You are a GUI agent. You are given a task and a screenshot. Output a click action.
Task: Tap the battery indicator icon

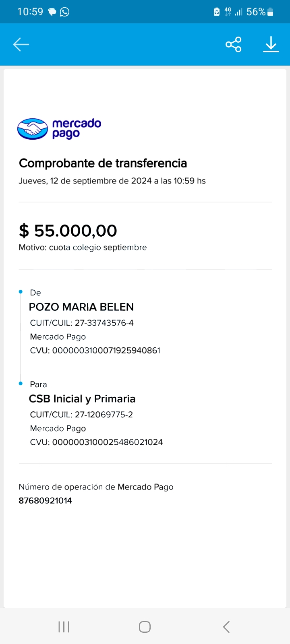270,12
